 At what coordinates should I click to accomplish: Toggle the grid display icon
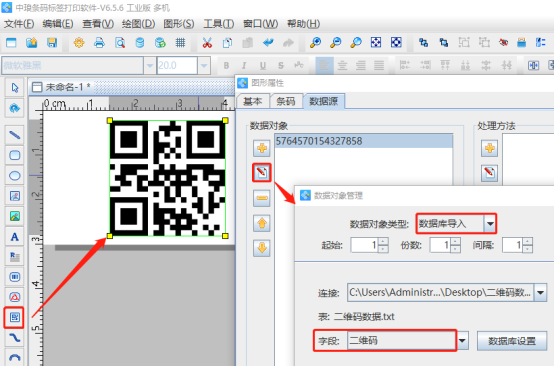pos(180,43)
